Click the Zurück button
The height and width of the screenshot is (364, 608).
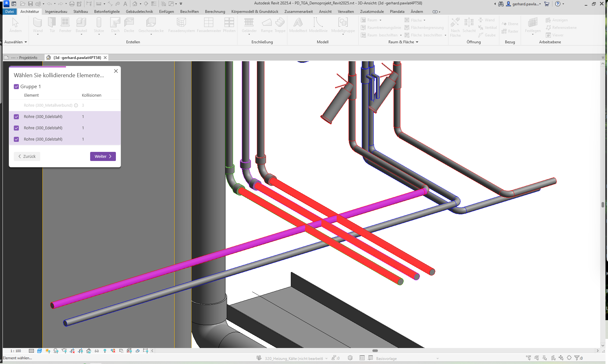(x=27, y=157)
